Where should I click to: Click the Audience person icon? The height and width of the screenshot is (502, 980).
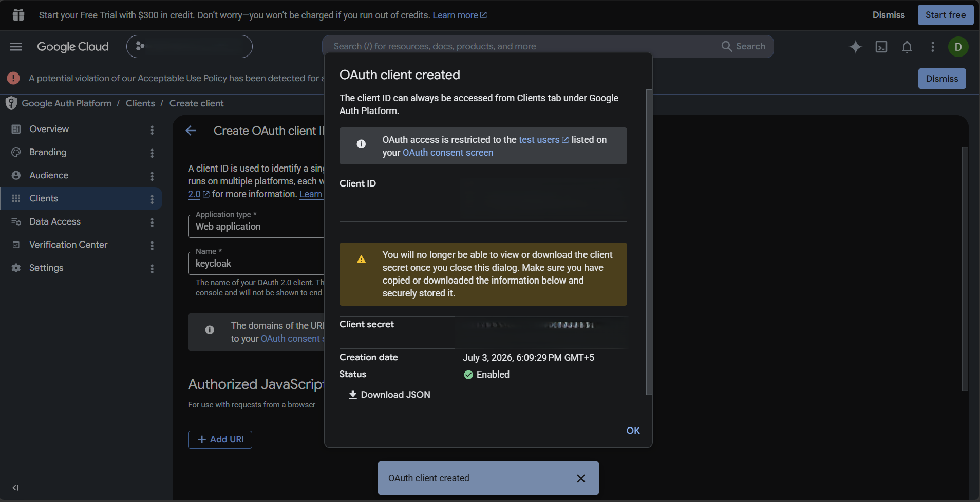(16, 175)
